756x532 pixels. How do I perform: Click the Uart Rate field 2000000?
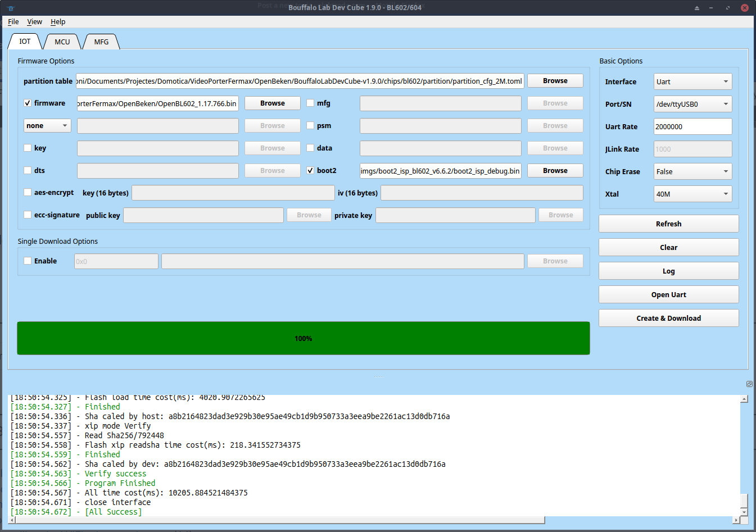[692, 126]
